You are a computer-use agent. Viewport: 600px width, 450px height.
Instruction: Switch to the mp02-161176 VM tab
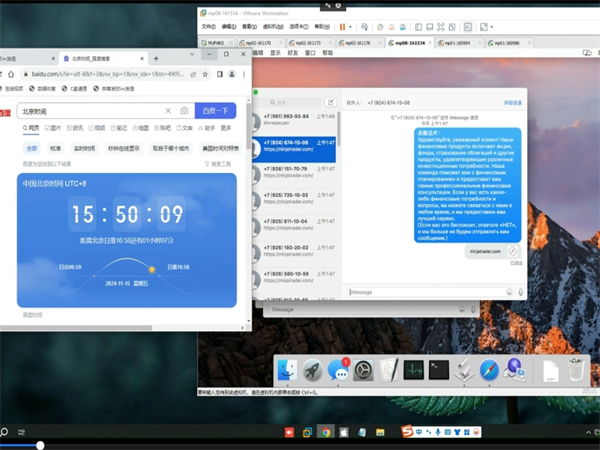tap(355, 44)
